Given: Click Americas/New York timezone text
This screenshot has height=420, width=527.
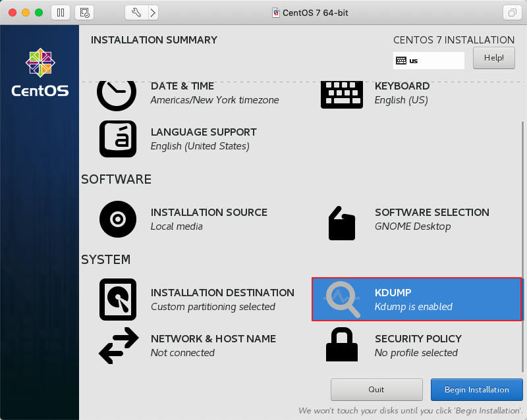Looking at the screenshot, I should [x=215, y=100].
